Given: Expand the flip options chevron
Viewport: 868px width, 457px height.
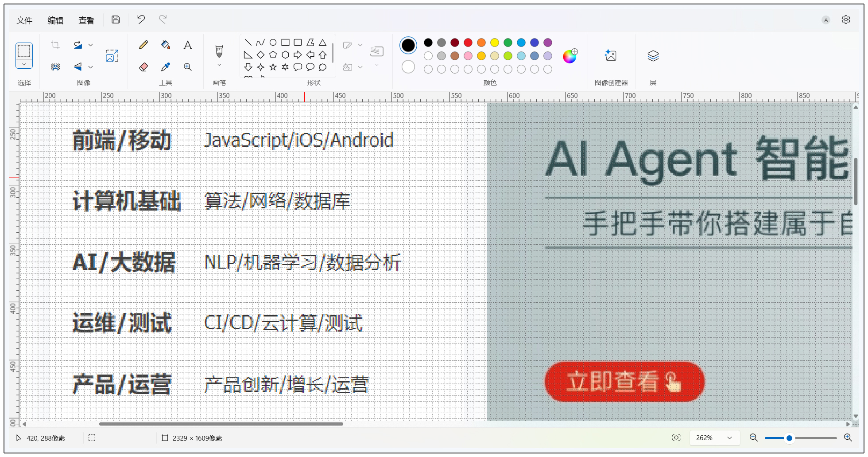Looking at the screenshot, I should [x=90, y=67].
